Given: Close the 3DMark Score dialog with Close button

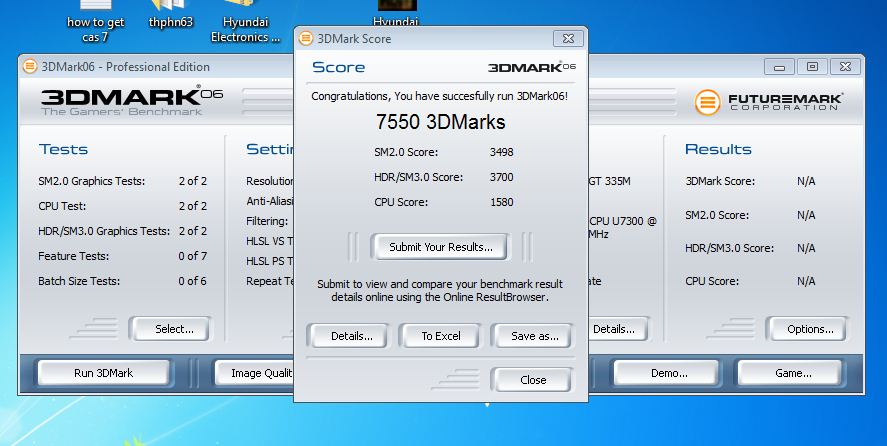Looking at the screenshot, I should 533,380.
